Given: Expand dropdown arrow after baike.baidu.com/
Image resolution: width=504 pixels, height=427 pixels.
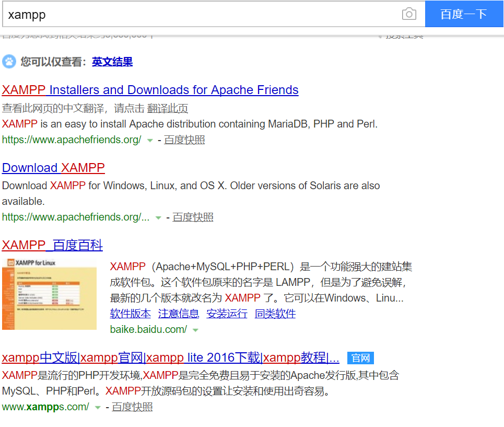Looking at the screenshot, I should [195, 330].
